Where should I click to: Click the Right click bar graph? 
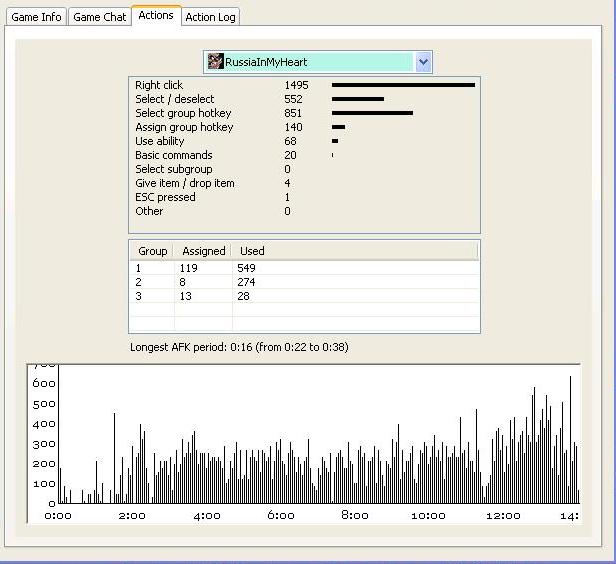coord(403,85)
